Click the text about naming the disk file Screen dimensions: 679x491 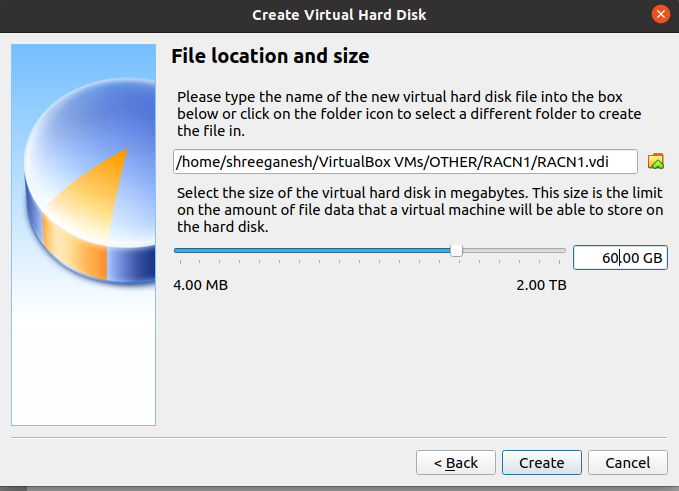pyautogui.click(x=409, y=113)
